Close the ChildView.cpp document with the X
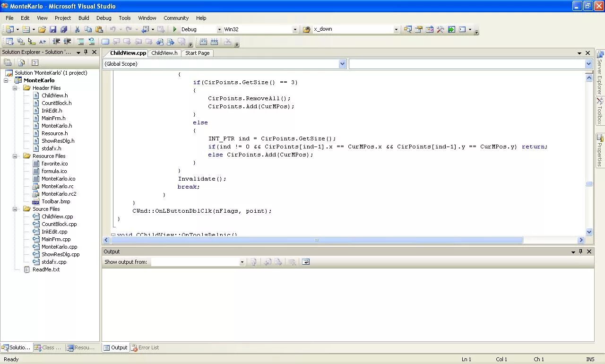 588,53
